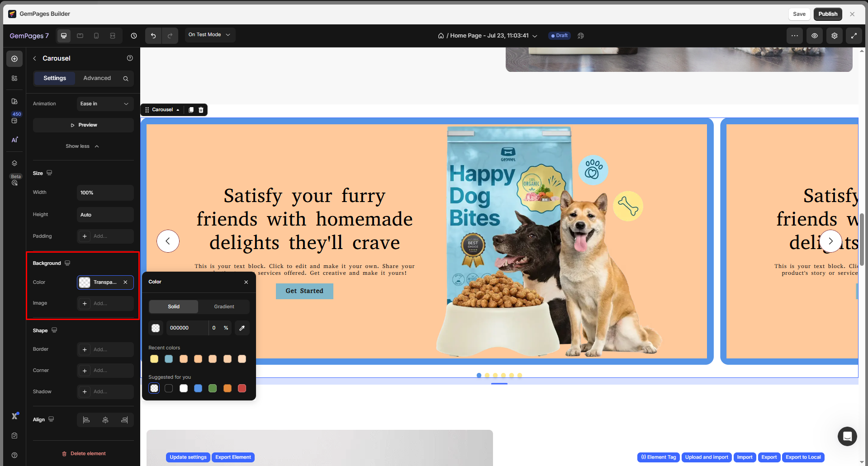Expand the editor to fullscreen
The width and height of the screenshot is (868, 466).
(x=854, y=36)
